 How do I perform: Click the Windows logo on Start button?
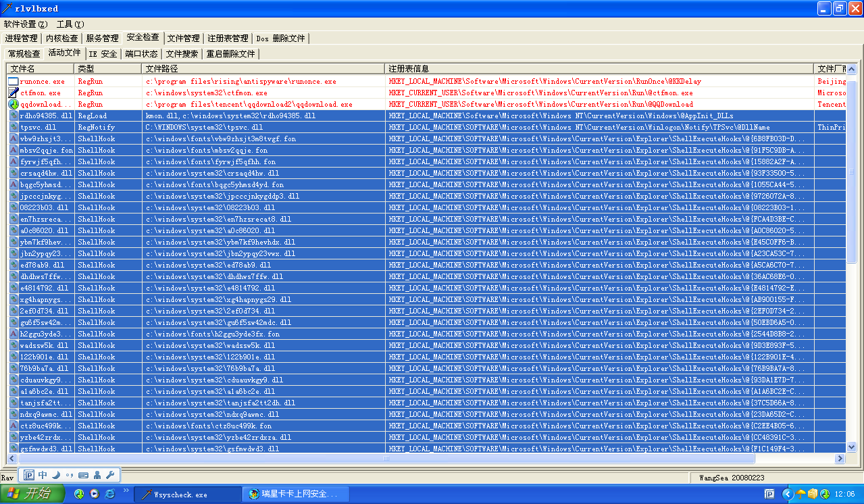pyautogui.click(x=13, y=494)
